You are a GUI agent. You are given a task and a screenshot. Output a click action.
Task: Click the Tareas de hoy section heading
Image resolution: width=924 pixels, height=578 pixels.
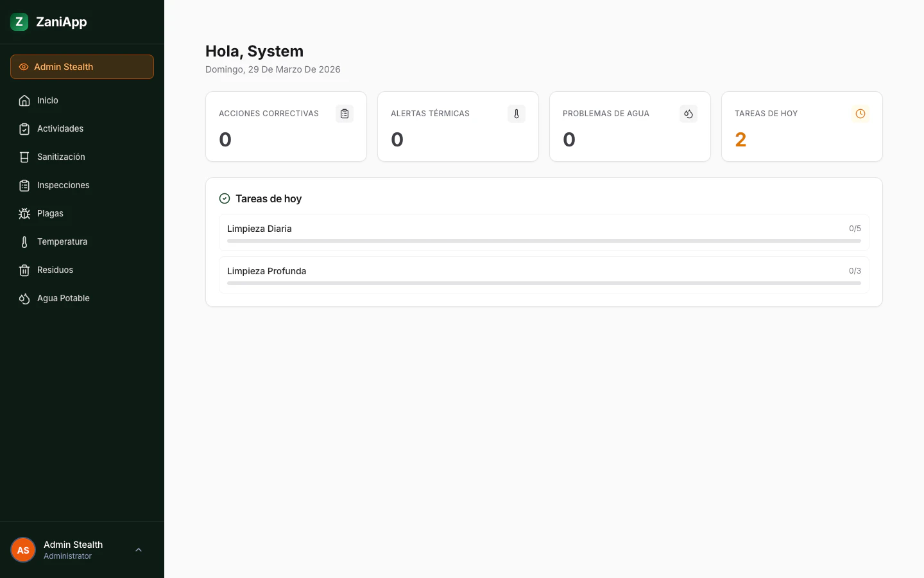(x=268, y=198)
